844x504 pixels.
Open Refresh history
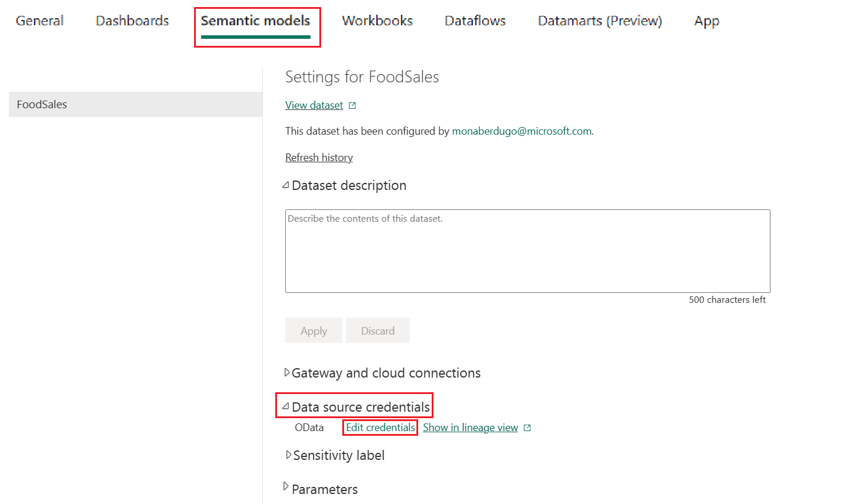319,157
